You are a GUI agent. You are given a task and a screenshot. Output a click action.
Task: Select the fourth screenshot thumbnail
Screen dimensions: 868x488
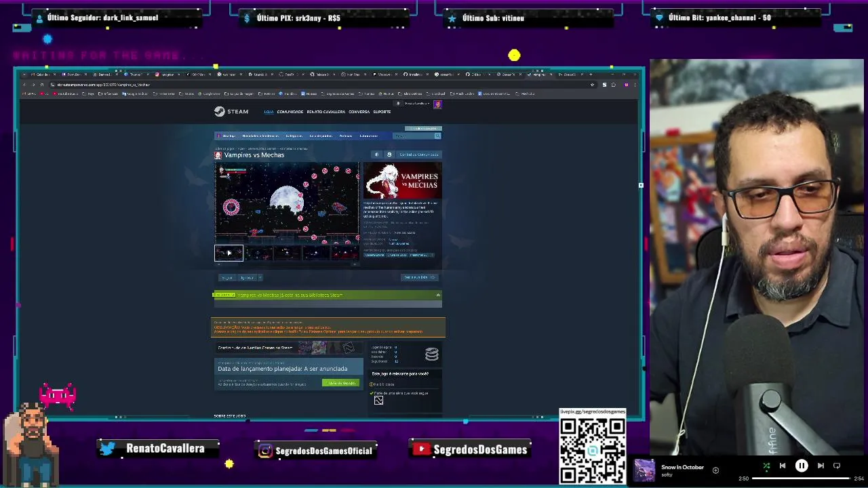pos(316,253)
